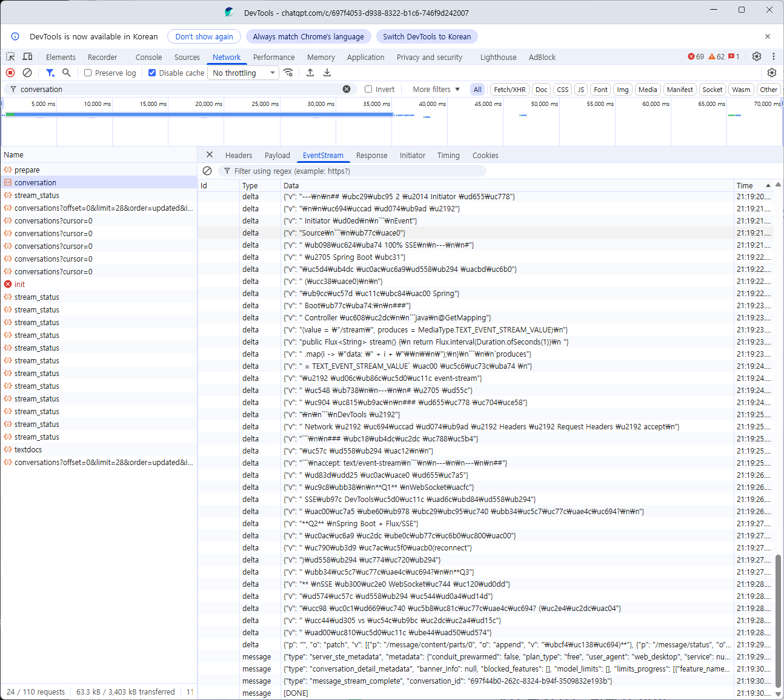Click the info icon in the infobar
Screen dimensions: 784x700
pyautogui.click(x=15, y=36)
